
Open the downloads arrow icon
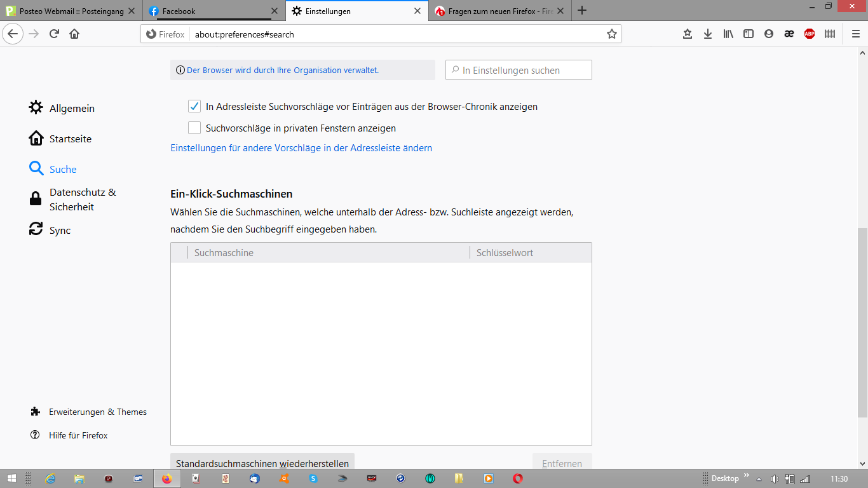(708, 34)
